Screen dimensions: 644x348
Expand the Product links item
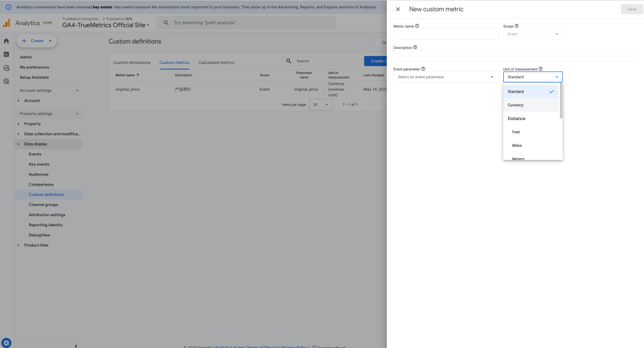[18, 245]
